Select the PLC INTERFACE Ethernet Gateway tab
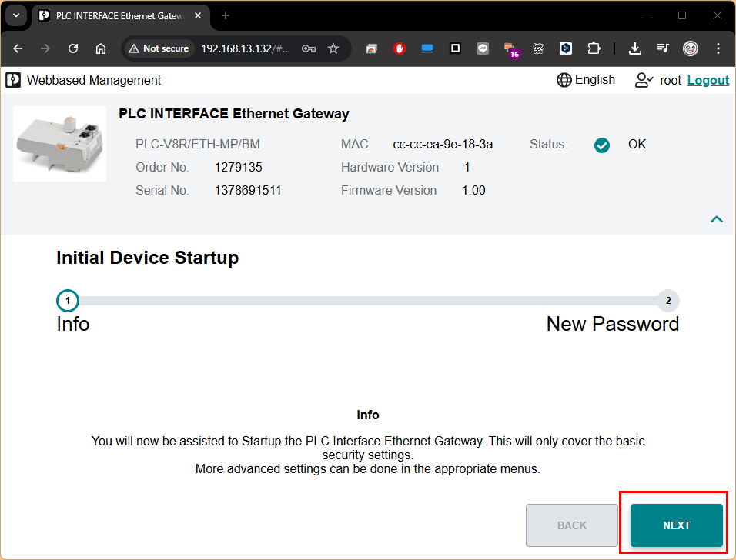This screenshot has height=560, width=736. [x=119, y=16]
